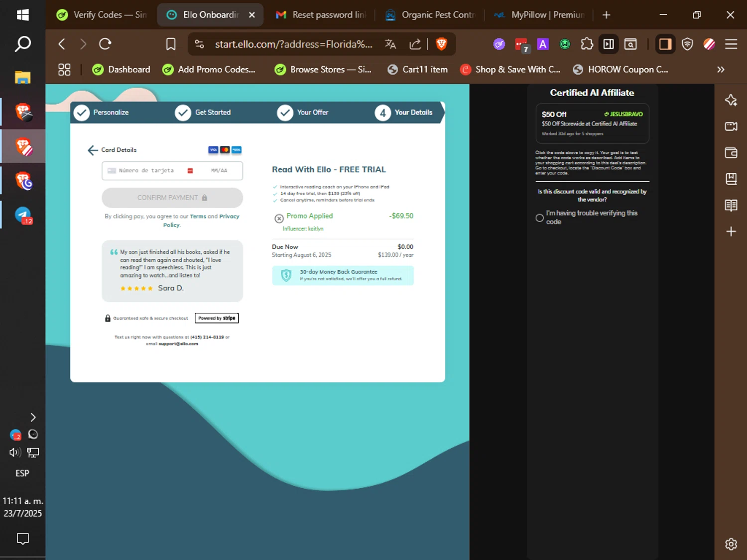Click the card number input field
The width and height of the screenshot is (747, 560).
click(146, 171)
